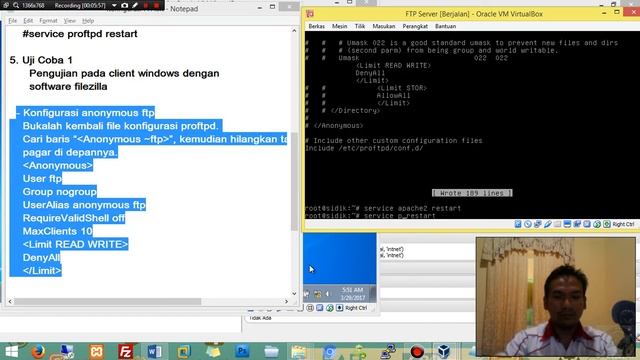
Task: Open the grey folder taskbar icon
Action: coord(271,351)
